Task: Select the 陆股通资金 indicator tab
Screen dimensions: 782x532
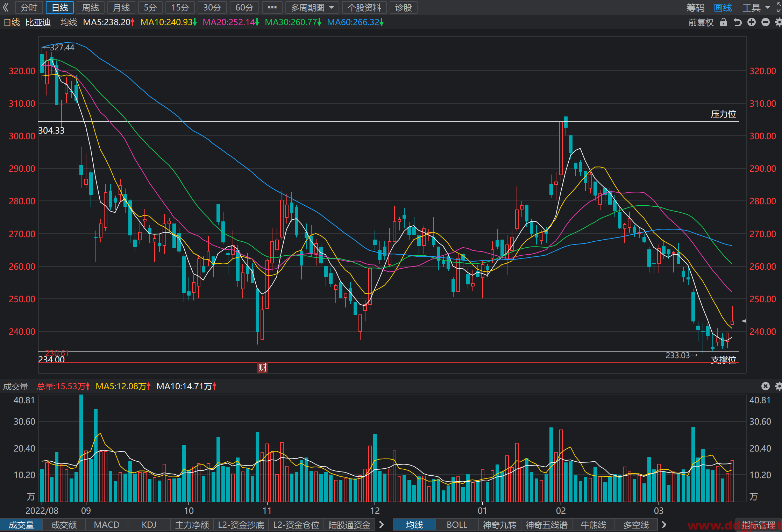Action: coord(349,525)
